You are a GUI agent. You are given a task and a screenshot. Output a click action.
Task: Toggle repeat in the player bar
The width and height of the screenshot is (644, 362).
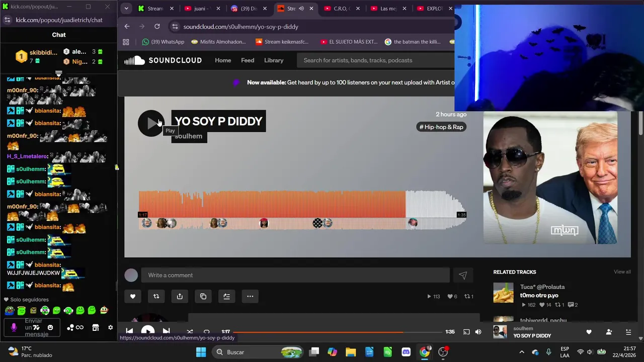click(206, 331)
